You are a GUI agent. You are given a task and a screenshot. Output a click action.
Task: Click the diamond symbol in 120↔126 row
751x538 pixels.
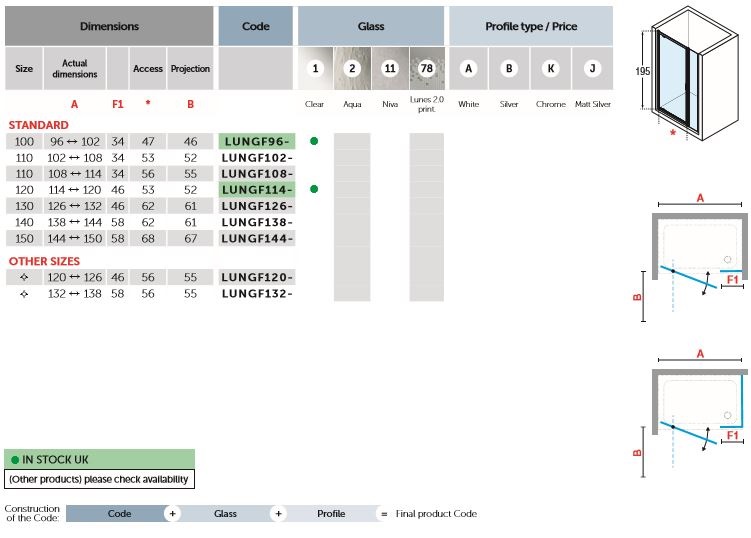(x=24, y=277)
